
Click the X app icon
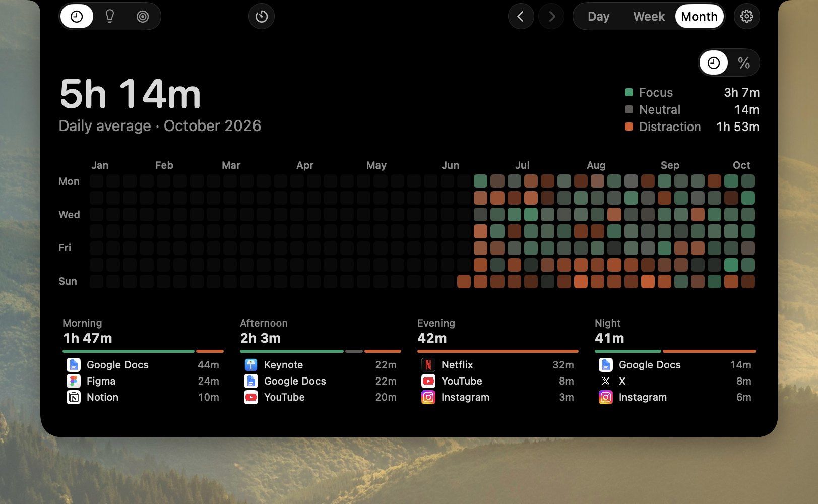(x=606, y=381)
